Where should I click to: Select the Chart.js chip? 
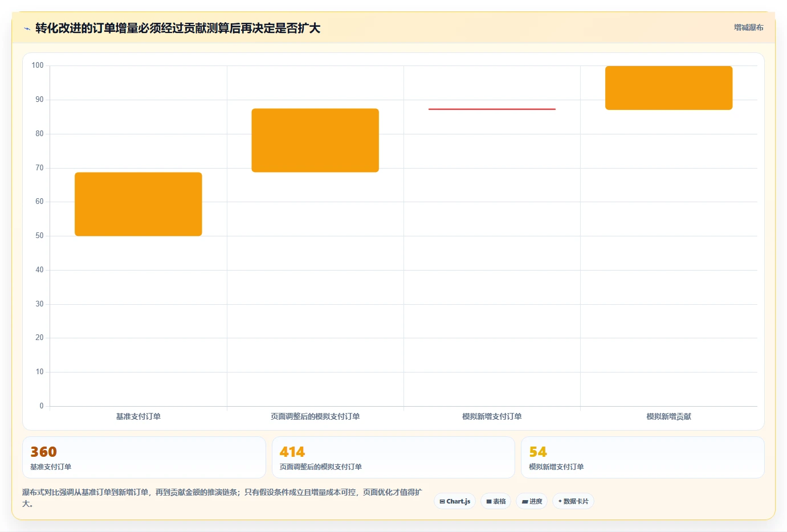point(455,501)
